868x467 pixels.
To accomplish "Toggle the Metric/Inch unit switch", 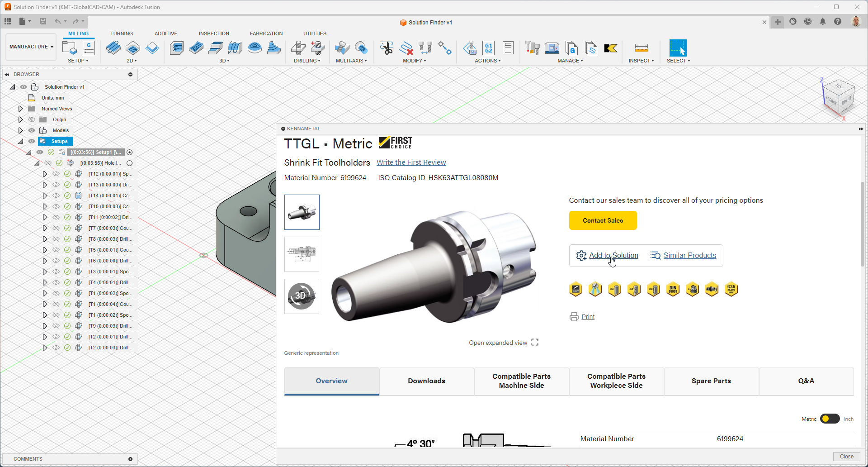I will pyautogui.click(x=830, y=419).
